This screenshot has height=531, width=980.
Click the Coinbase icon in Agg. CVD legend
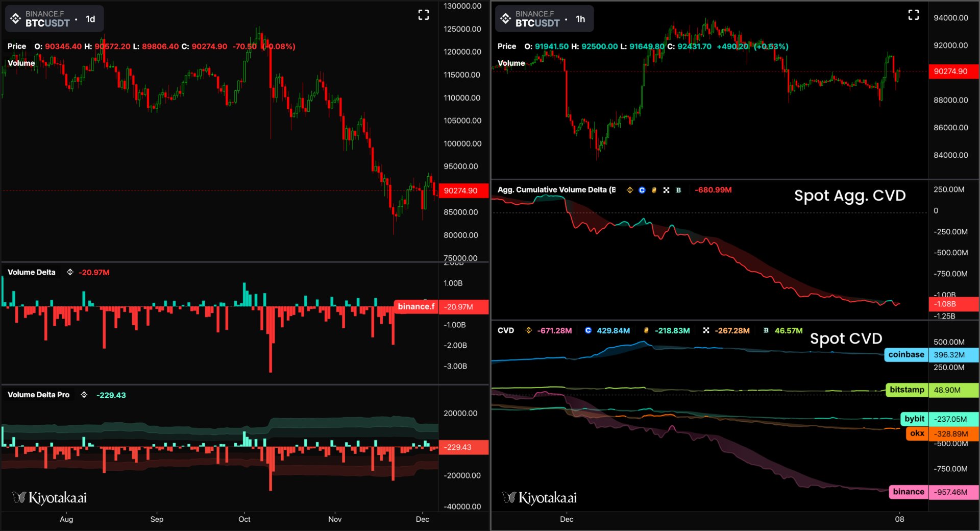642,190
